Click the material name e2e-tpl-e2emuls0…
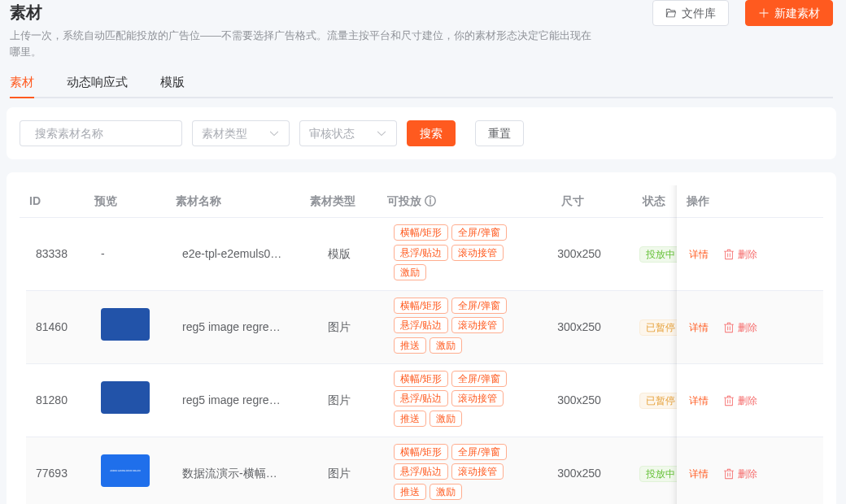 (x=232, y=254)
